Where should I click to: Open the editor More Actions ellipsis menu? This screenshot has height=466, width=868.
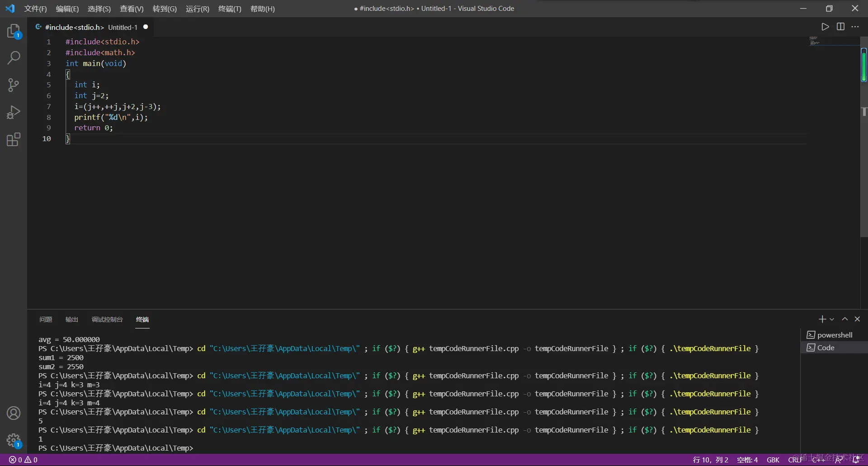click(855, 27)
